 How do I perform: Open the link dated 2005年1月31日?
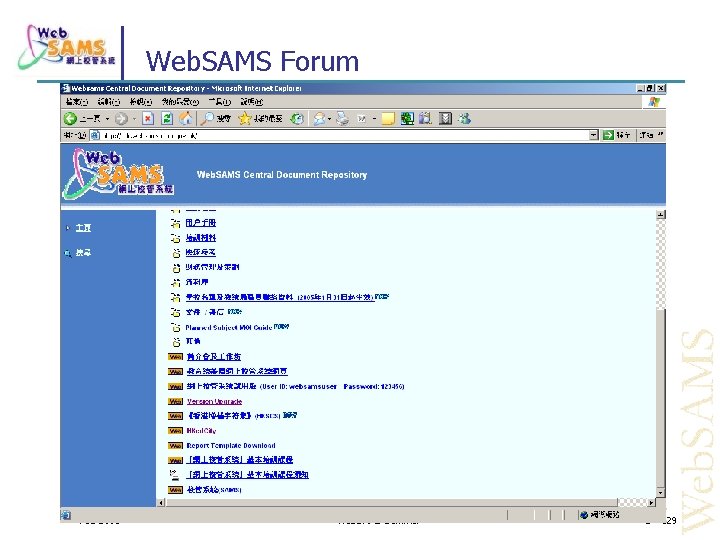point(280,298)
